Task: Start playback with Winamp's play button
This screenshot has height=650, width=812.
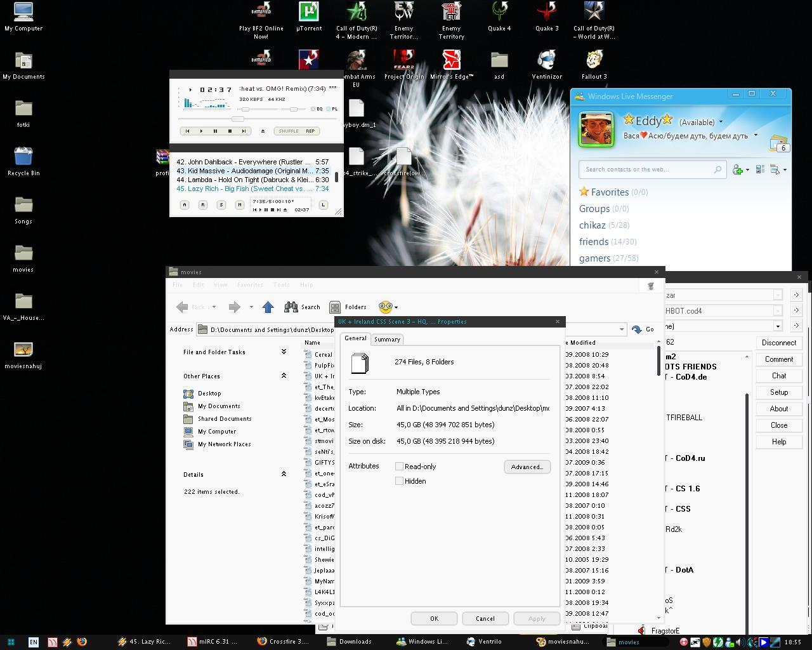Action: tap(201, 131)
